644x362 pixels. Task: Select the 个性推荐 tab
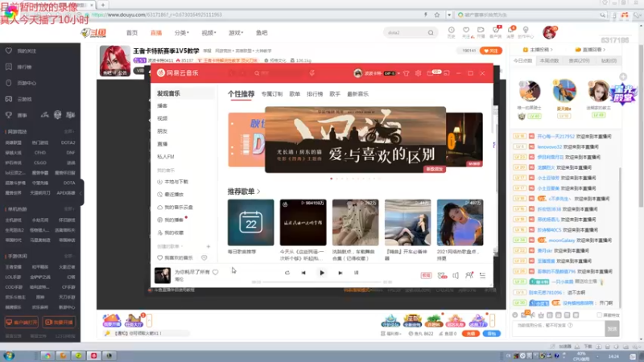click(x=241, y=94)
